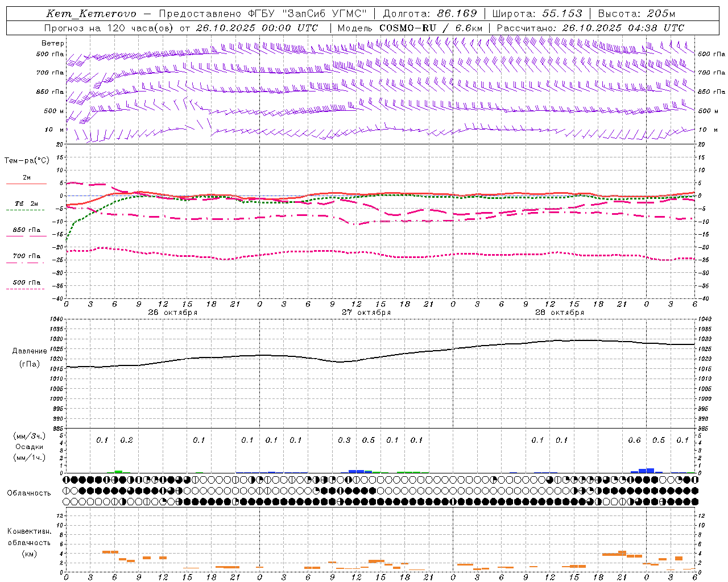Select the 0.6 precipitation value

pos(634,440)
